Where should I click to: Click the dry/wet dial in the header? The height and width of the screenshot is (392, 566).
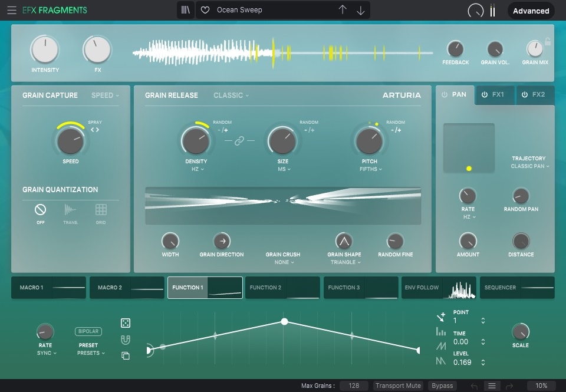[x=476, y=11]
